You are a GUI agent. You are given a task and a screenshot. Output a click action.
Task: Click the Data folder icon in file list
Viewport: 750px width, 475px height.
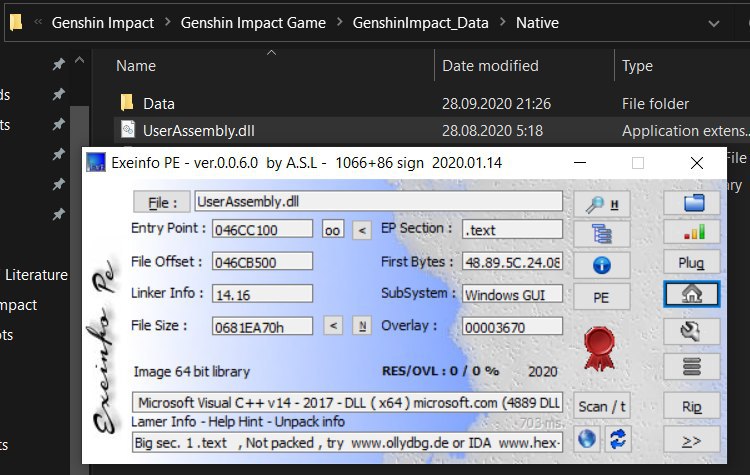(x=127, y=103)
